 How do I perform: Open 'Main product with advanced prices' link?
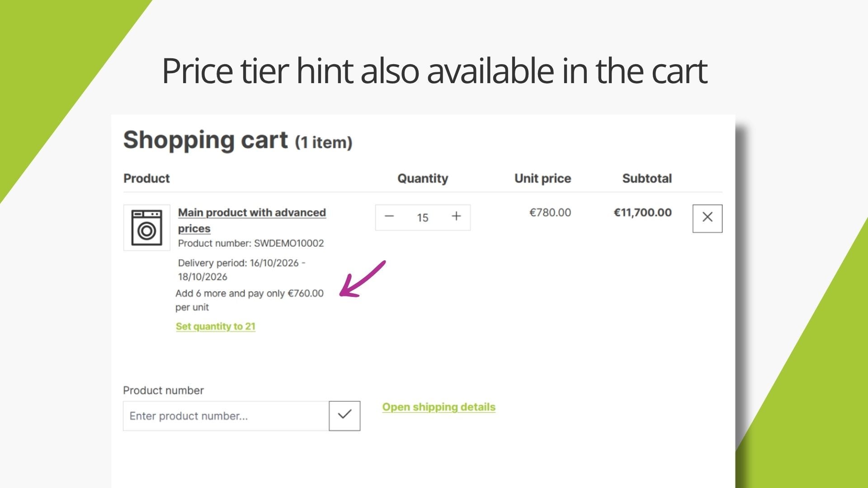coord(252,220)
